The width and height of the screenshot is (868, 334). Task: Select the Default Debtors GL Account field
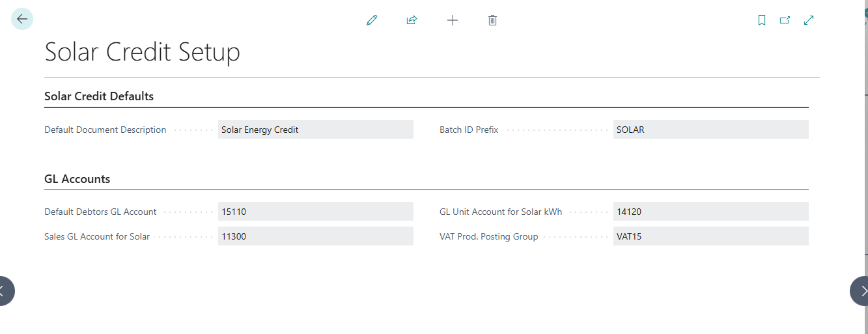[x=316, y=212]
